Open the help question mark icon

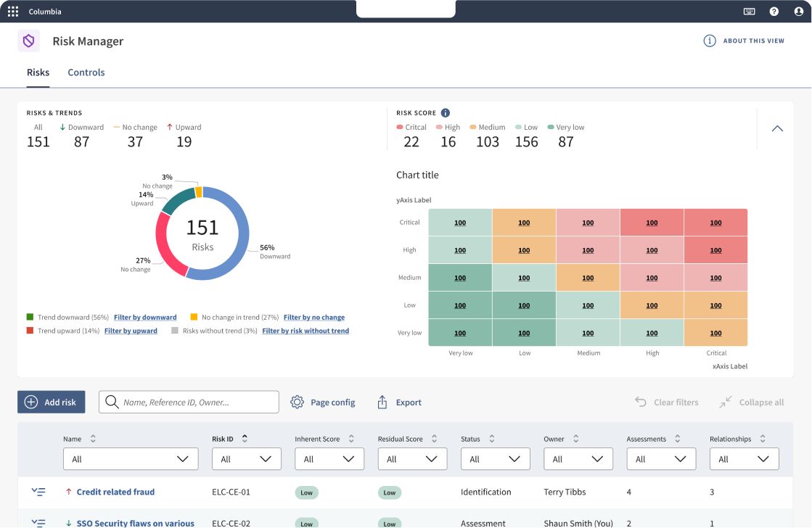click(774, 12)
